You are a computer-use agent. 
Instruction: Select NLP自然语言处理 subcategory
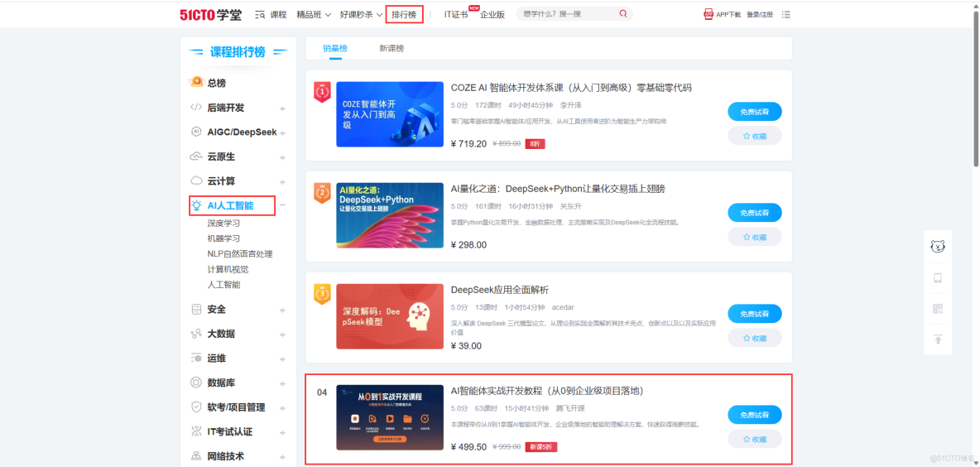tap(240, 254)
